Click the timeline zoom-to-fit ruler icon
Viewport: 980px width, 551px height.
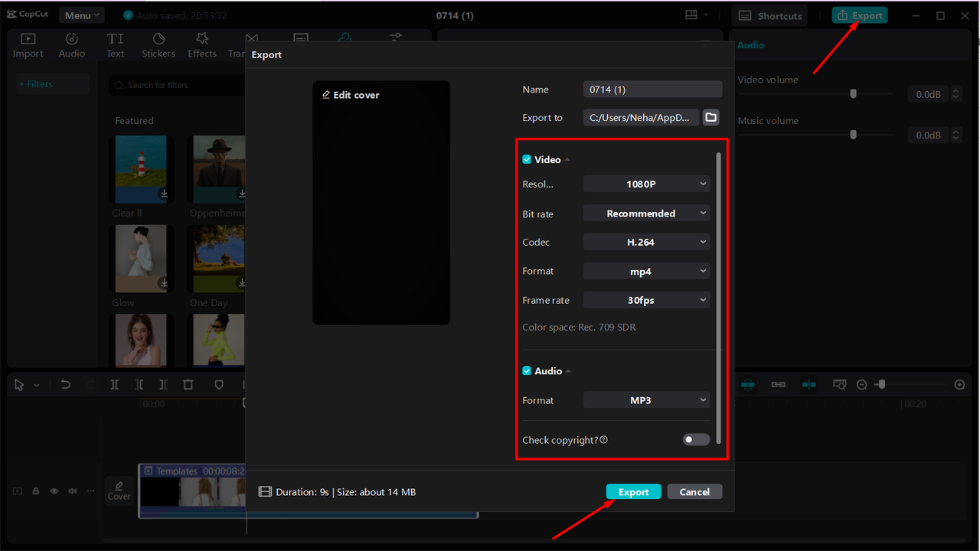(x=840, y=384)
